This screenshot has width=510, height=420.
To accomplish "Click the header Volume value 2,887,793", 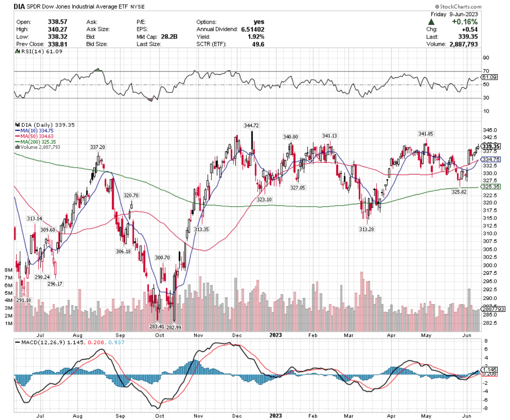I will coord(463,44).
